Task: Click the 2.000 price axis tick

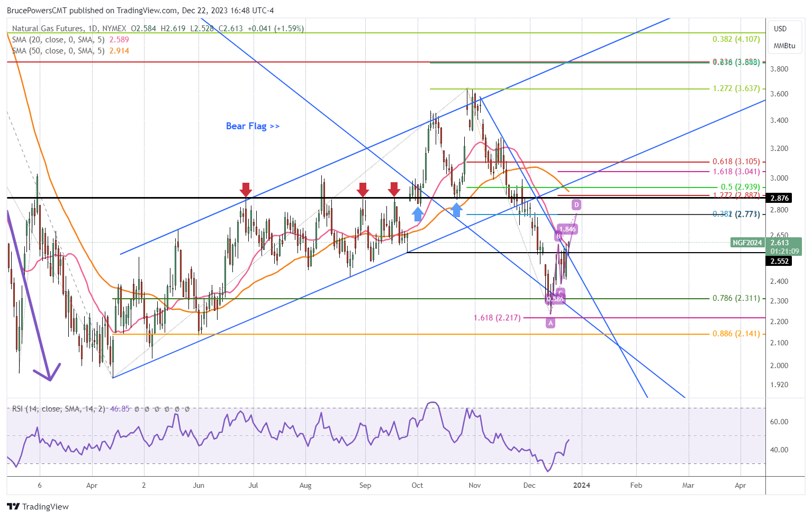Action: point(779,365)
